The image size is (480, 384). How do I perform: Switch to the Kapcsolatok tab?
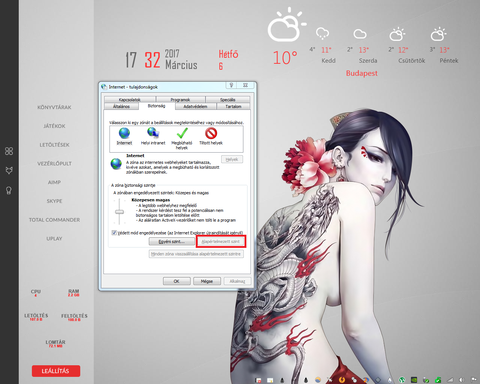pos(130,99)
